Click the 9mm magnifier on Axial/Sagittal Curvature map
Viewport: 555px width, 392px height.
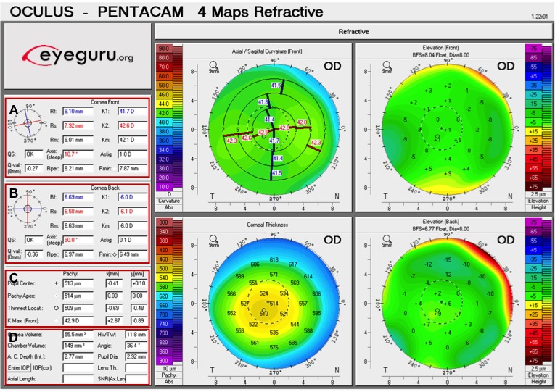213,66
